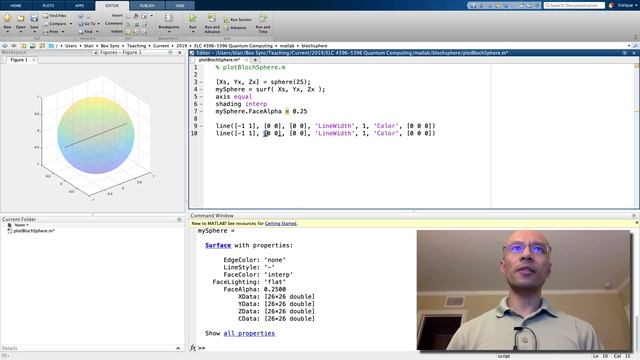
Task: Click the Run and Advance icon
Action: 212,18
